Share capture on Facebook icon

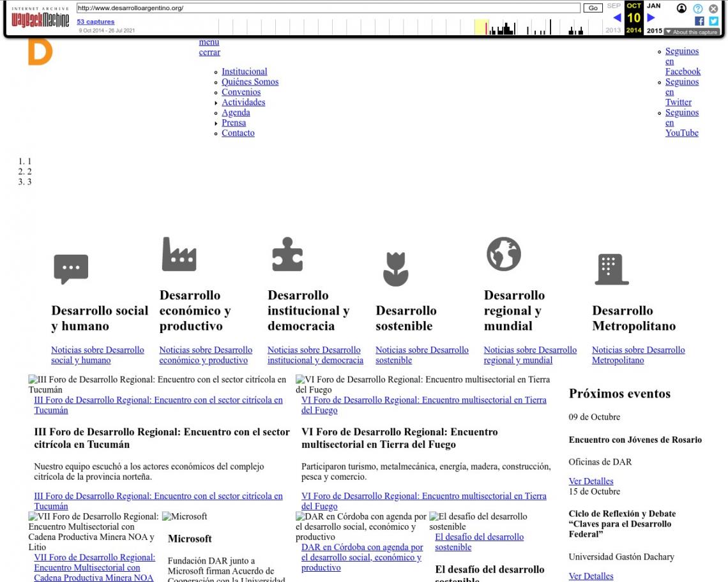pyautogui.click(x=699, y=21)
